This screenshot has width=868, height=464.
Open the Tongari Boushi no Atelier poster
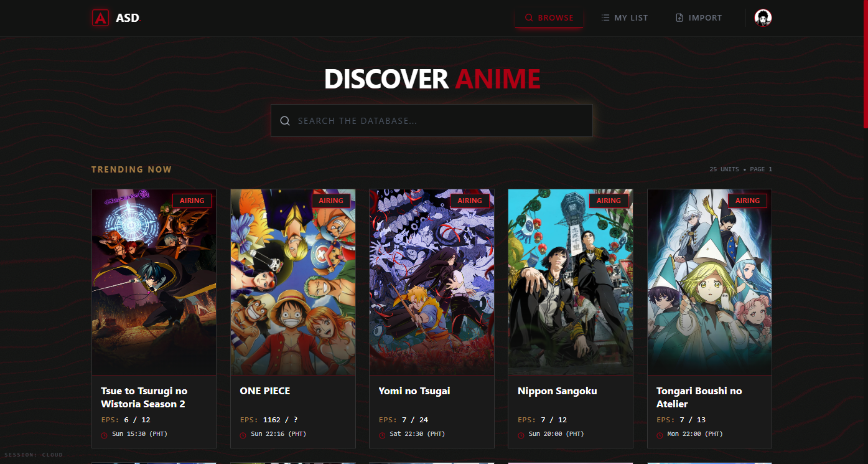tap(709, 282)
